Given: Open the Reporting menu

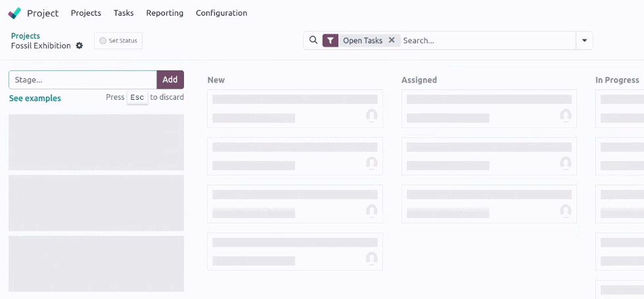Looking at the screenshot, I should 165,13.
